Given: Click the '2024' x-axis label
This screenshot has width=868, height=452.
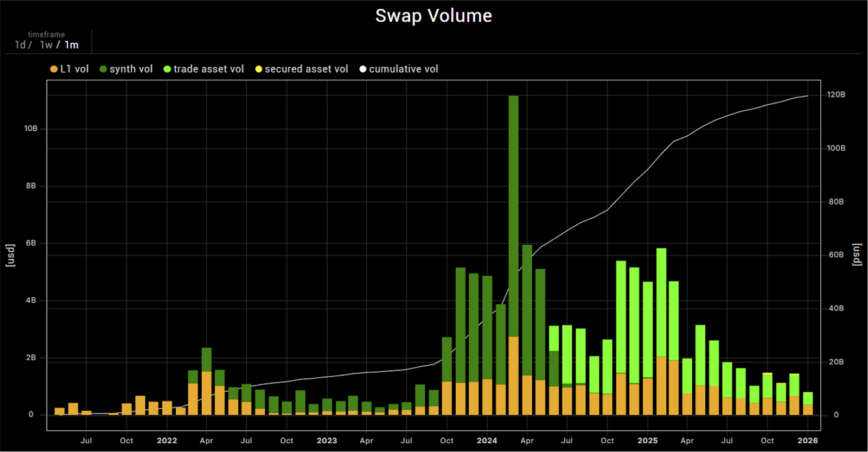Looking at the screenshot, I should [487, 441].
